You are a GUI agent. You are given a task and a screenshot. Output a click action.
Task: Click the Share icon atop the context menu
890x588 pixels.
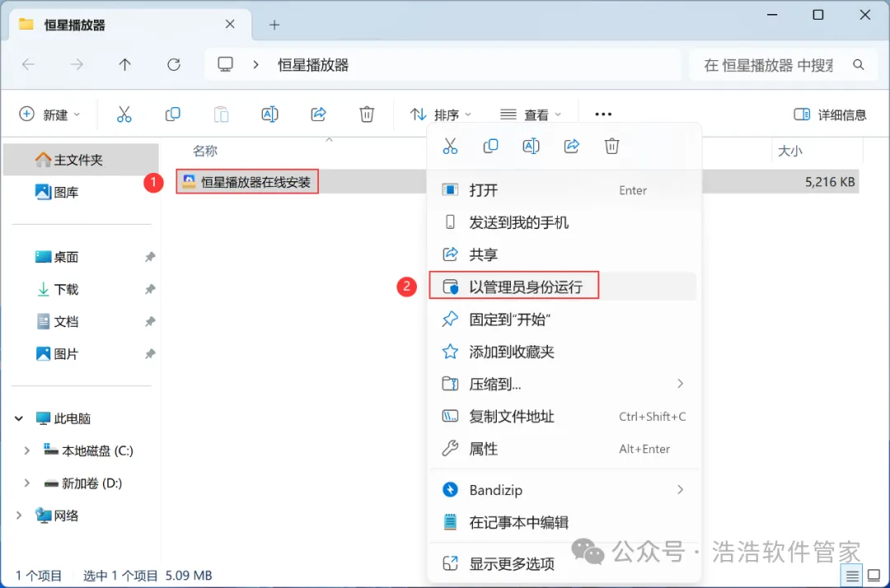[x=572, y=147]
